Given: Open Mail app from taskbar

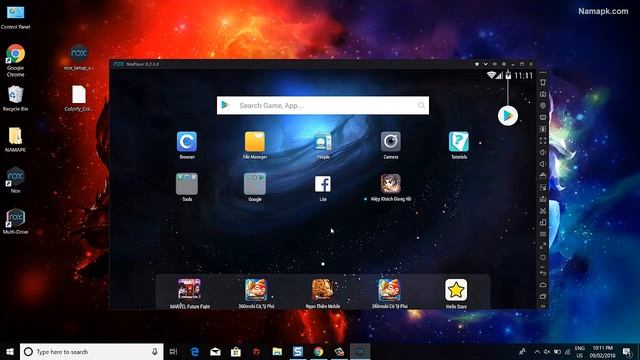Looking at the screenshot, I should [x=215, y=351].
